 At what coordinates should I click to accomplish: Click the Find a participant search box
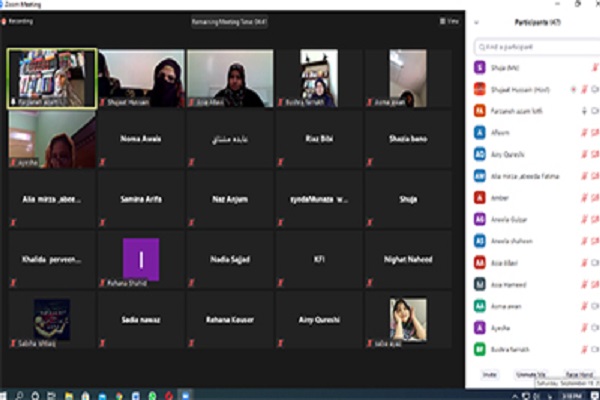coord(535,46)
